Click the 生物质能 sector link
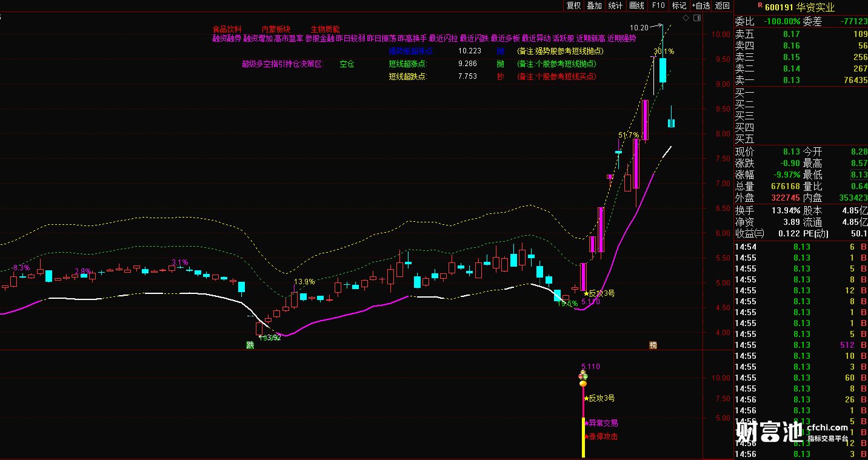Image resolution: width=868 pixels, height=460 pixels. [x=326, y=29]
